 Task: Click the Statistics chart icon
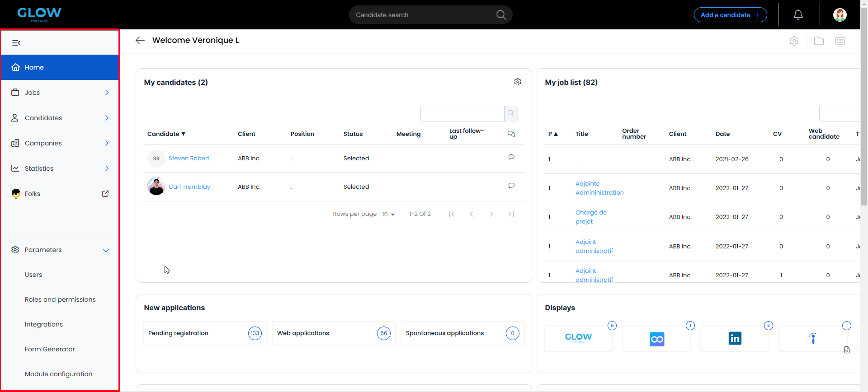(x=15, y=168)
